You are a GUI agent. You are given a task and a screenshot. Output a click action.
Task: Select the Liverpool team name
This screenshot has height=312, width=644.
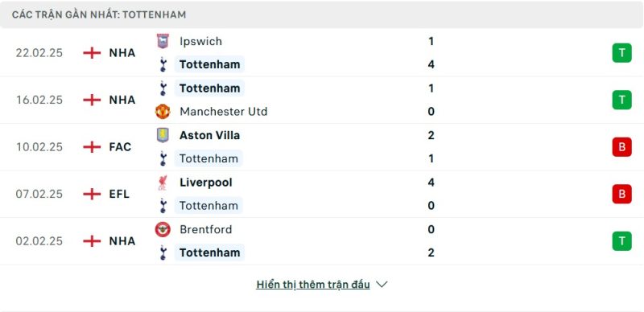coord(206,183)
